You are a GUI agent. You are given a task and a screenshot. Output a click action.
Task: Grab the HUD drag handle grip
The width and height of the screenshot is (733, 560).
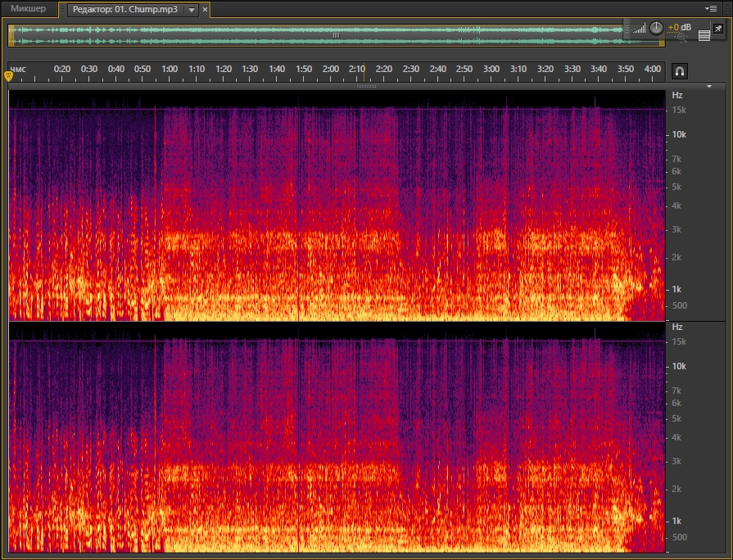(627, 29)
